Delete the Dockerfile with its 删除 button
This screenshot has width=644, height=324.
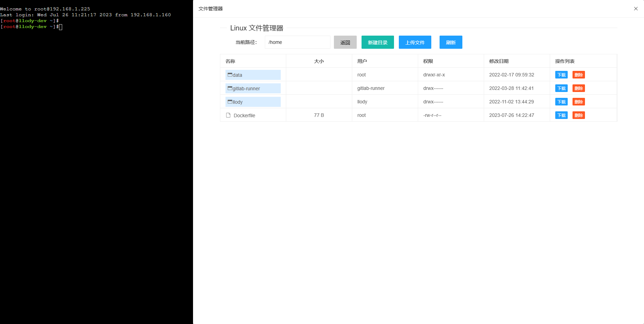(578, 115)
